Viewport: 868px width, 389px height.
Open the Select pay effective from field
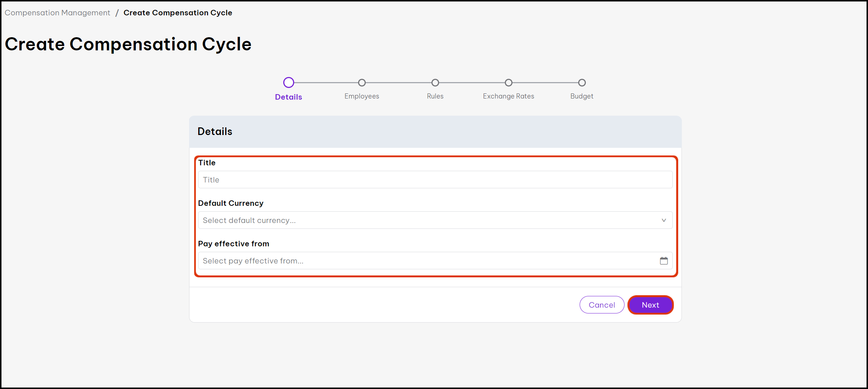tap(427, 261)
